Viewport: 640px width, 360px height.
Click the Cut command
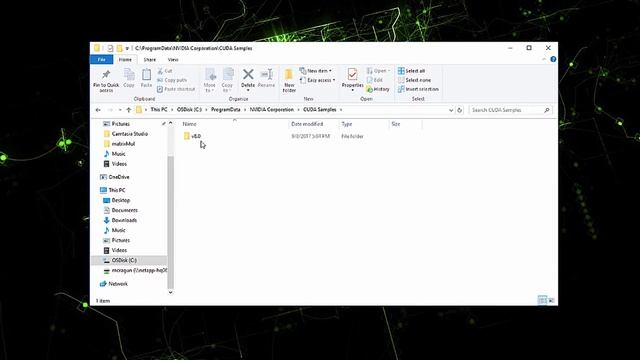[x=165, y=71]
